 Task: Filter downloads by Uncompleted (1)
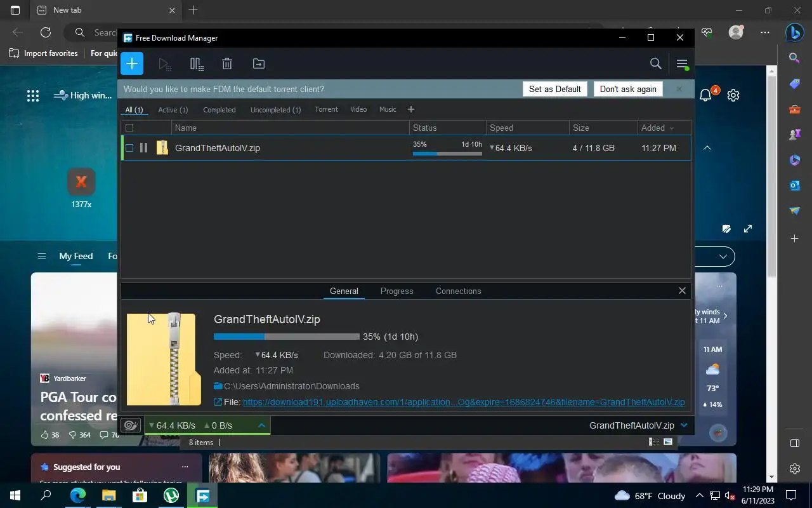(x=276, y=110)
